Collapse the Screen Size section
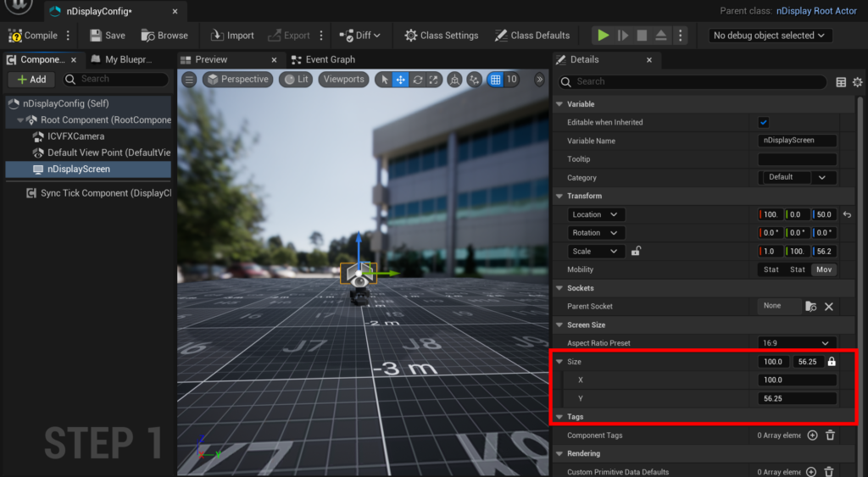The width and height of the screenshot is (868, 477). [x=559, y=324]
